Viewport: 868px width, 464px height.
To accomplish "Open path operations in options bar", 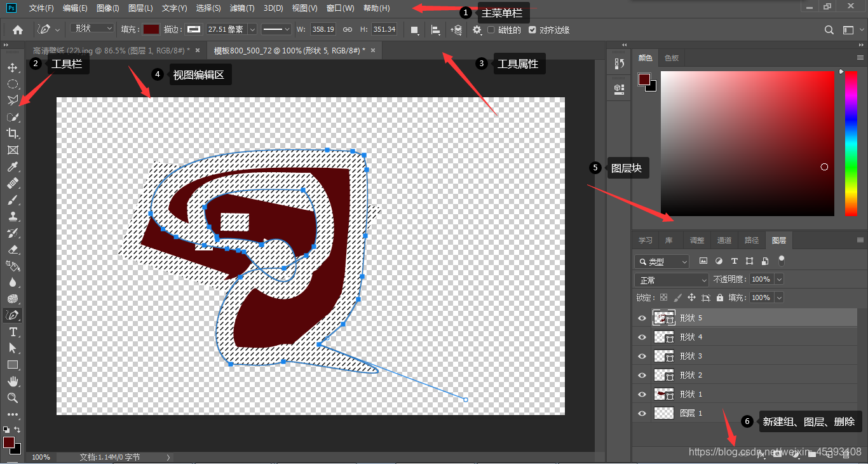I will click(x=414, y=29).
